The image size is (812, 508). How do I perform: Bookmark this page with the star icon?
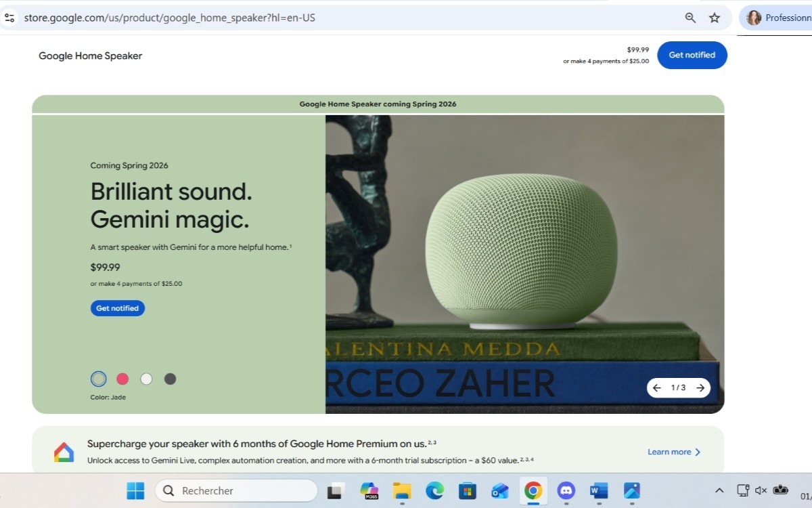pyautogui.click(x=715, y=18)
